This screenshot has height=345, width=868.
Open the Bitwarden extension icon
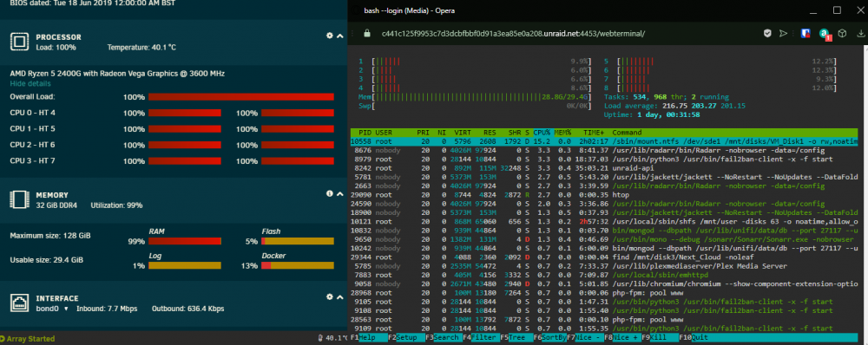[x=806, y=33]
